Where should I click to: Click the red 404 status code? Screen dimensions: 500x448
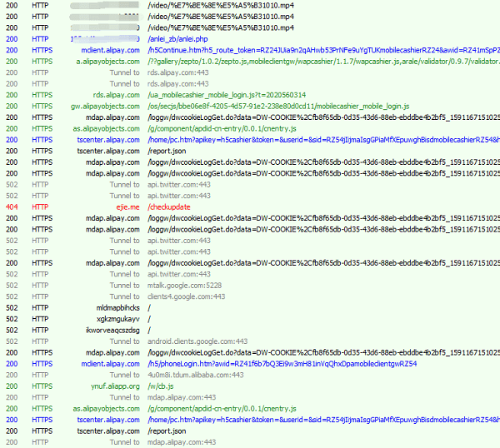tap(12, 207)
